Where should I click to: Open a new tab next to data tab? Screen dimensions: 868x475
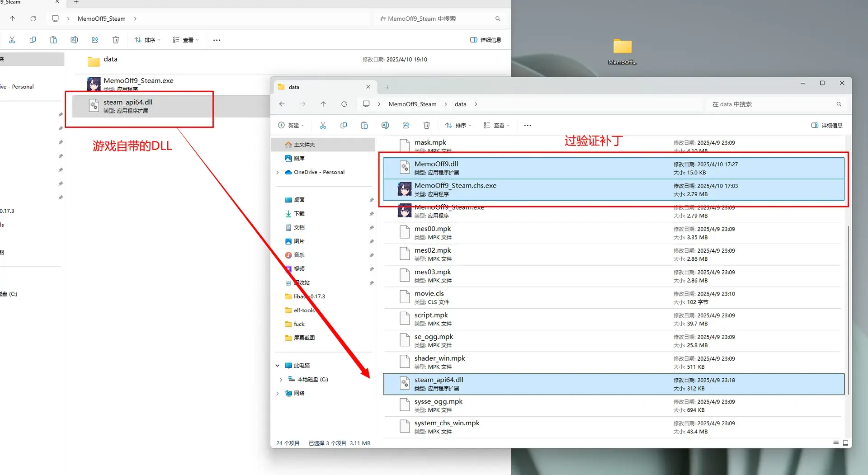pos(387,87)
